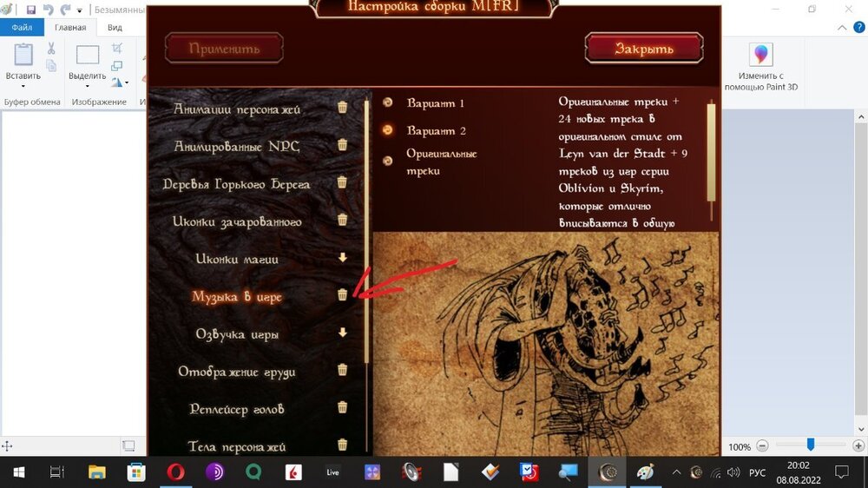The height and width of the screenshot is (488, 868).
Task: Delete Анимированные NPC via its trash icon
Action: coord(342,145)
